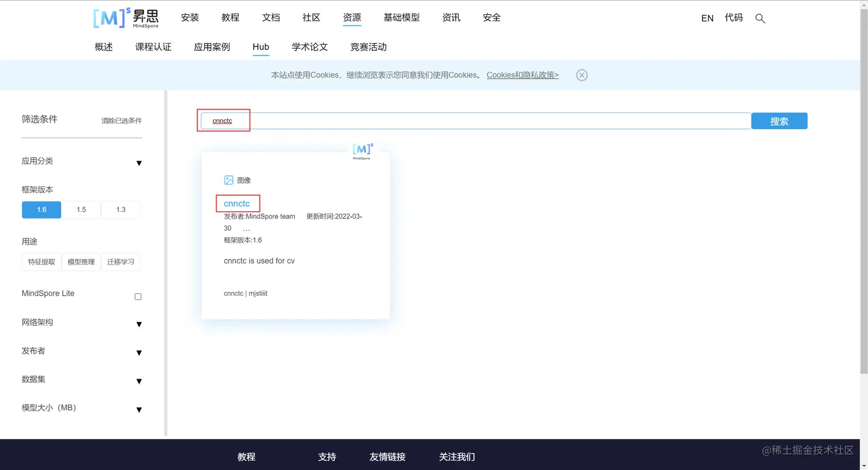The height and width of the screenshot is (470, 868).
Task: Open the 安全 menu
Action: point(491,18)
